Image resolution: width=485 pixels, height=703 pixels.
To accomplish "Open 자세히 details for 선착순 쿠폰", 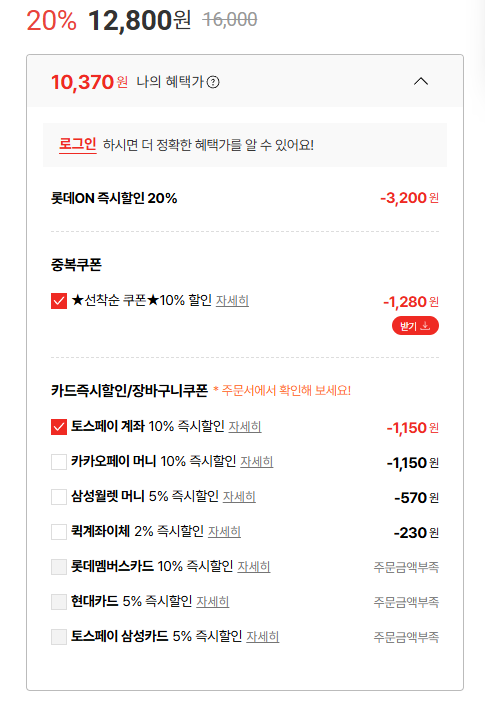I will pyautogui.click(x=232, y=300).
